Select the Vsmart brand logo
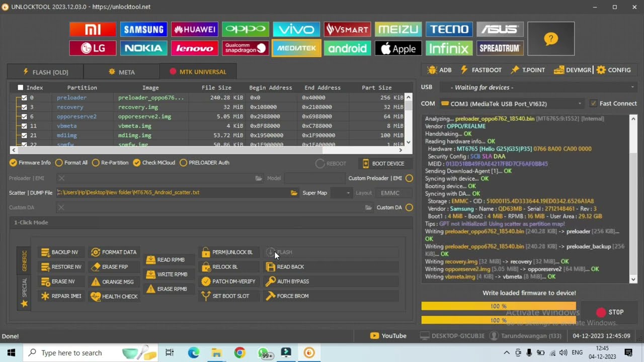The width and height of the screenshot is (644, 362). [347, 29]
